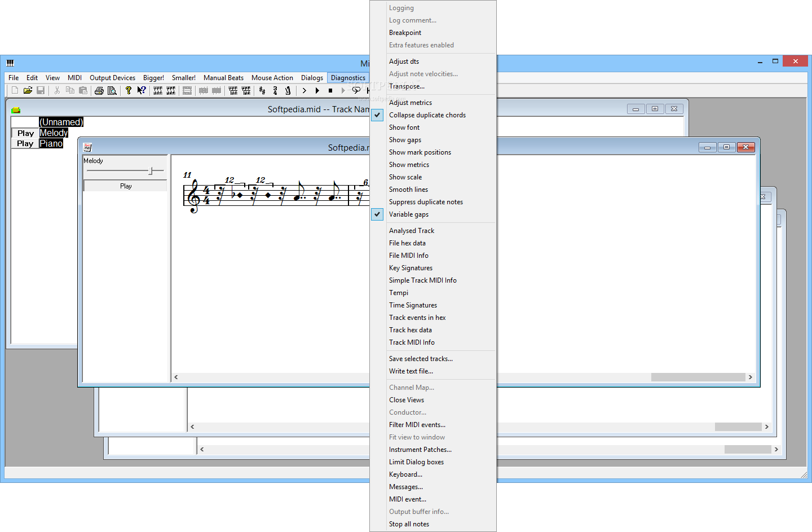Click front score window's scroll-right arrow
This screenshot has height=532, width=812.
pos(750,377)
